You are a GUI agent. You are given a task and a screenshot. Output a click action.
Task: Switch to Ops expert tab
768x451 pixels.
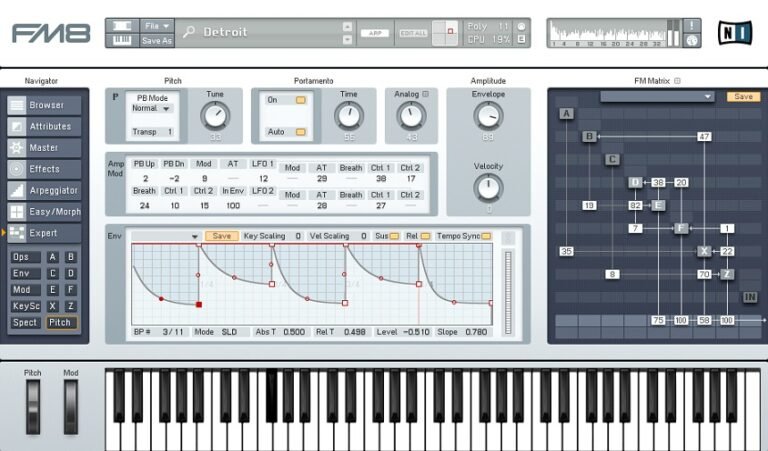[24, 257]
